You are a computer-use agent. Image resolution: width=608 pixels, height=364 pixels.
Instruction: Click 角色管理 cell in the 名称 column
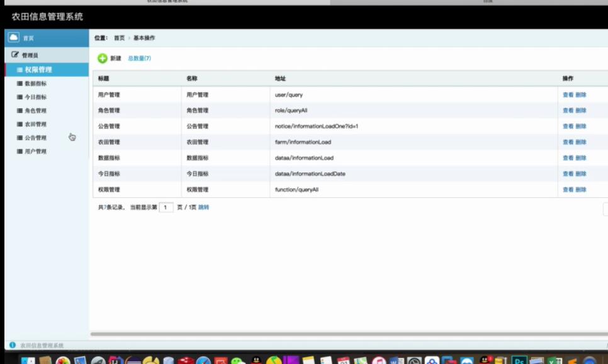pos(198,111)
